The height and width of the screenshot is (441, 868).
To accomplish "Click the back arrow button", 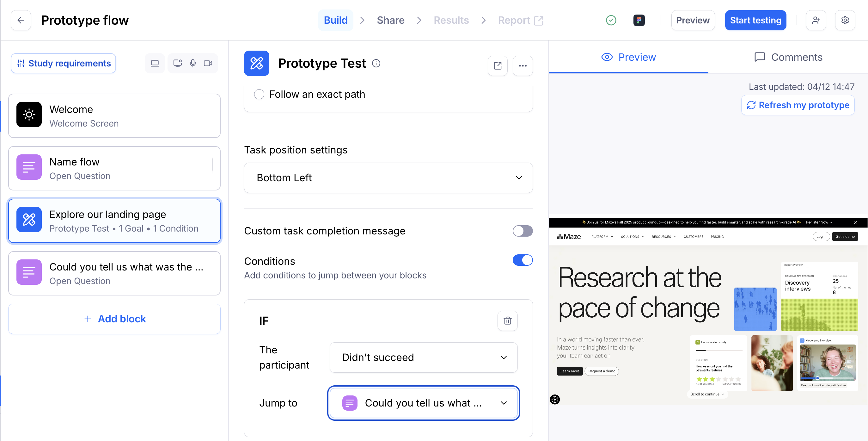I will click(21, 20).
